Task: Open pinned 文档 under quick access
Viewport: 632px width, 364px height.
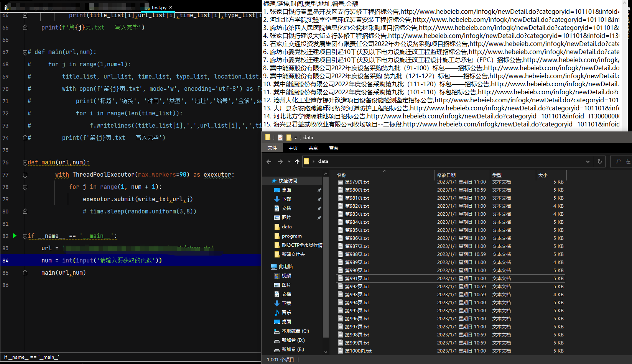Action: (x=286, y=208)
